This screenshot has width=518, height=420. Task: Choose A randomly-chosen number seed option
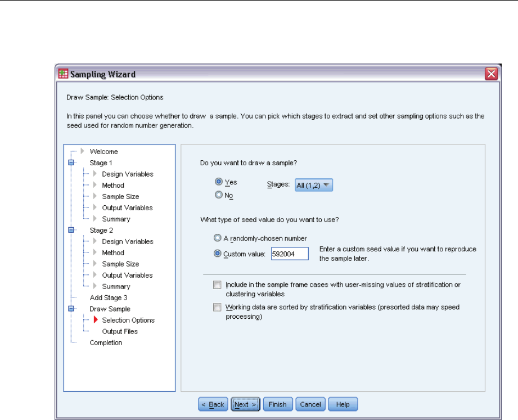click(x=217, y=238)
